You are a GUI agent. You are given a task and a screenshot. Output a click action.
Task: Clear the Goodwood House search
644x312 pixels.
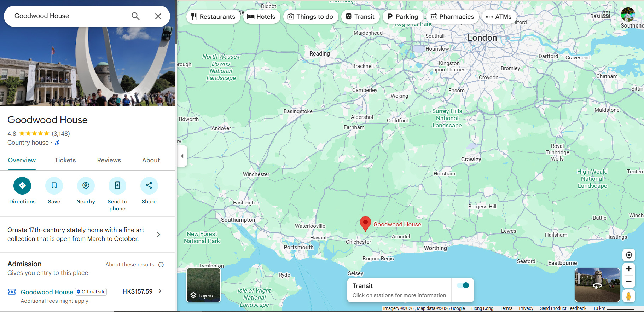coord(158,16)
